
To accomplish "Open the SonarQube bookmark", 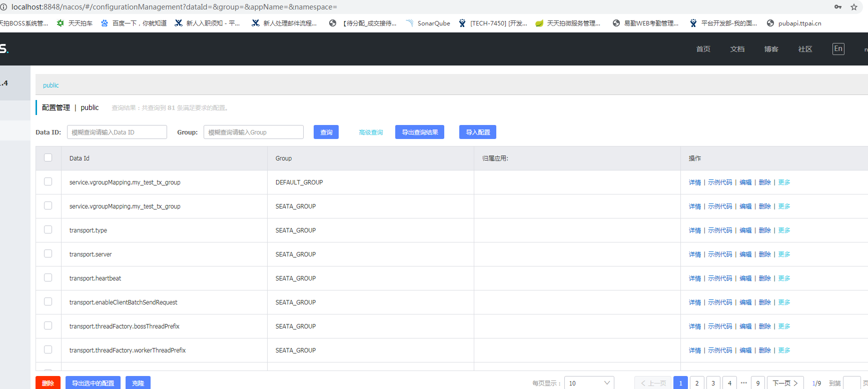I will [x=428, y=23].
